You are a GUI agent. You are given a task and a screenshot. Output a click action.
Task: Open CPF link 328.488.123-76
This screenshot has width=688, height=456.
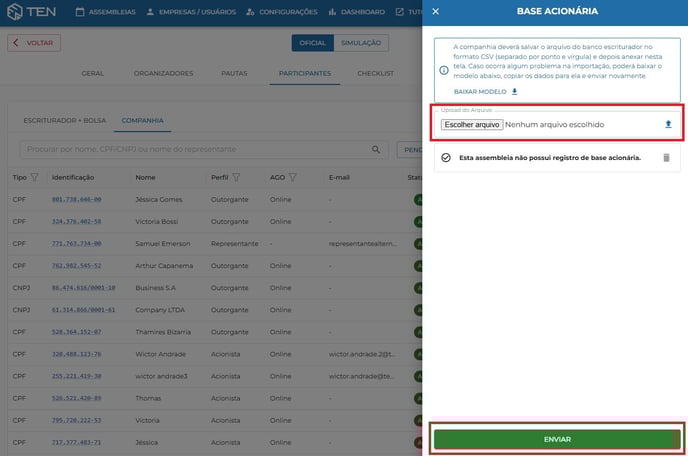click(76, 354)
